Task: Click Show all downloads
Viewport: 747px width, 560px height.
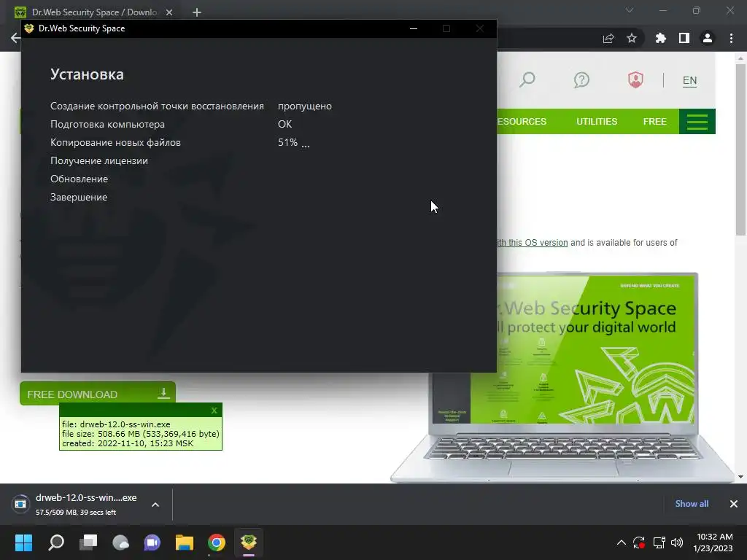Action: pos(692,504)
